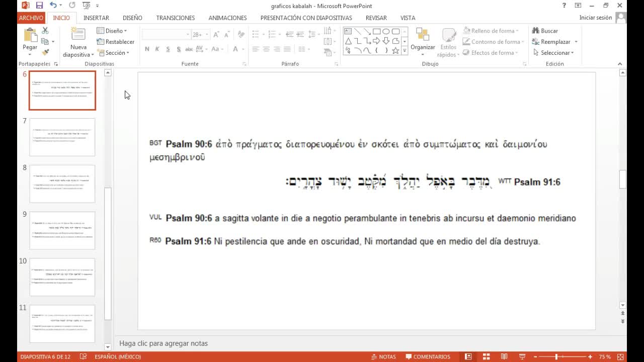Toggle italic (K) formatting

pos(157,49)
